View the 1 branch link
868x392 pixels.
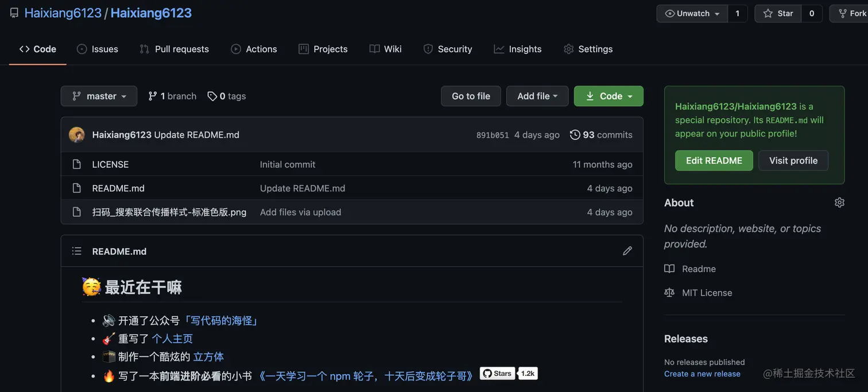172,96
